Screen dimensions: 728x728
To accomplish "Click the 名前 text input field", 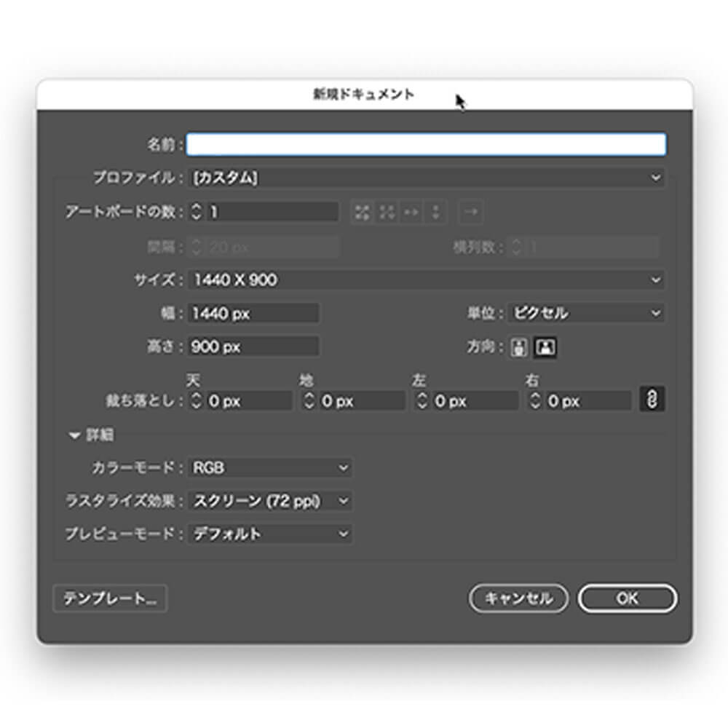I will pos(426,144).
